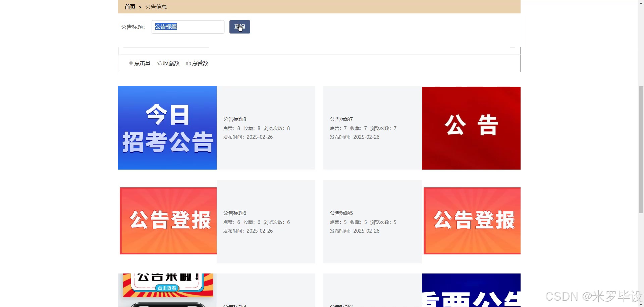Click 浏览次数: 5 text
The width and height of the screenshot is (644, 307).
[383, 222]
